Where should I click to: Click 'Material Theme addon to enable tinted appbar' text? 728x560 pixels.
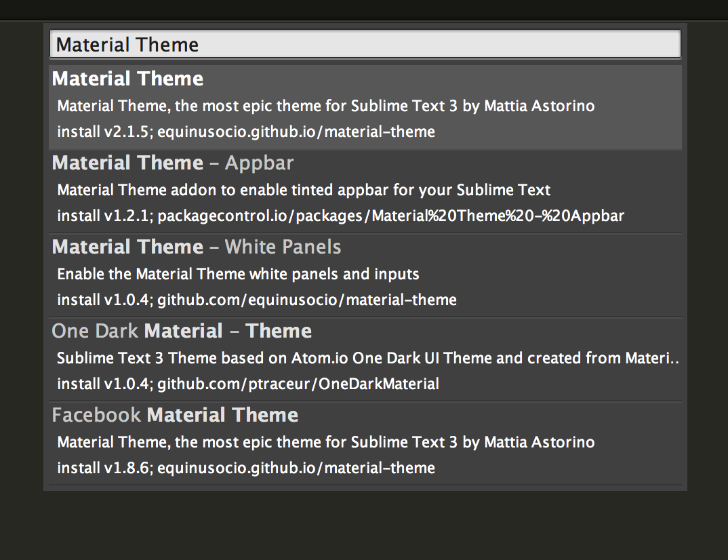coord(304,190)
